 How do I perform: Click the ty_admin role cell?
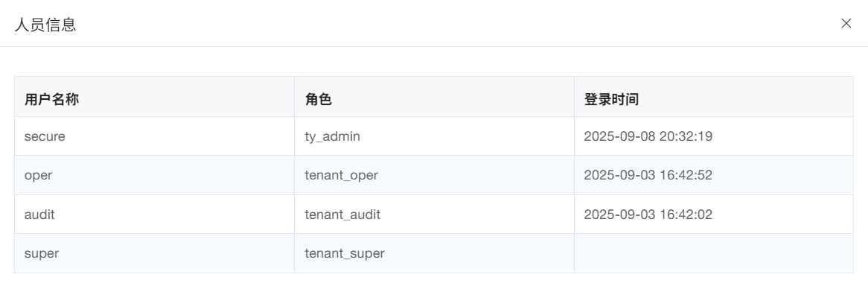pos(435,136)
